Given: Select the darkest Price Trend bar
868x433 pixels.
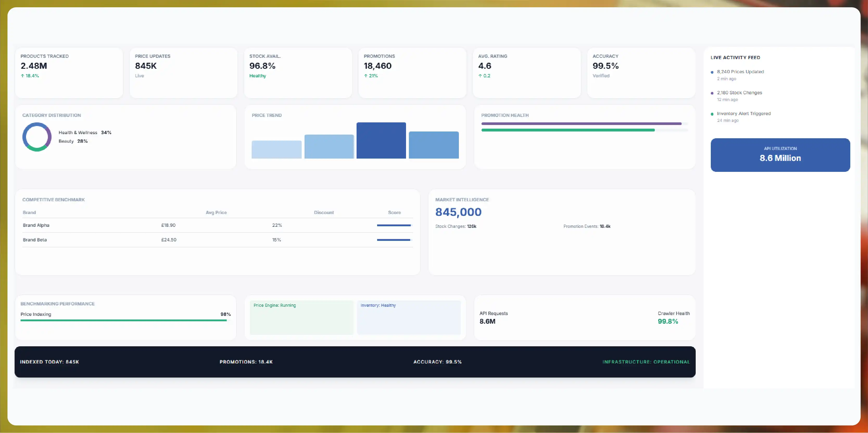Looking at the screenshot, I should (381, 140).
